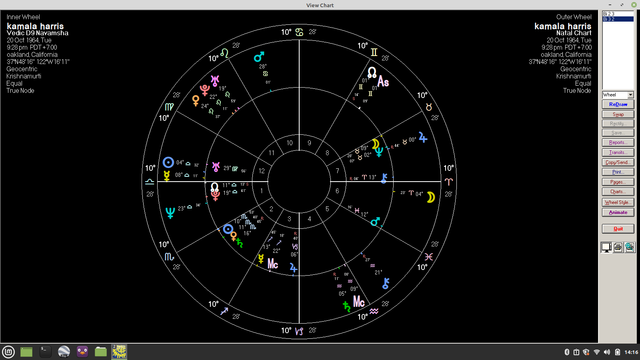
Task: Click the globe icon next to printer
Action: click(x=629, y=247)
